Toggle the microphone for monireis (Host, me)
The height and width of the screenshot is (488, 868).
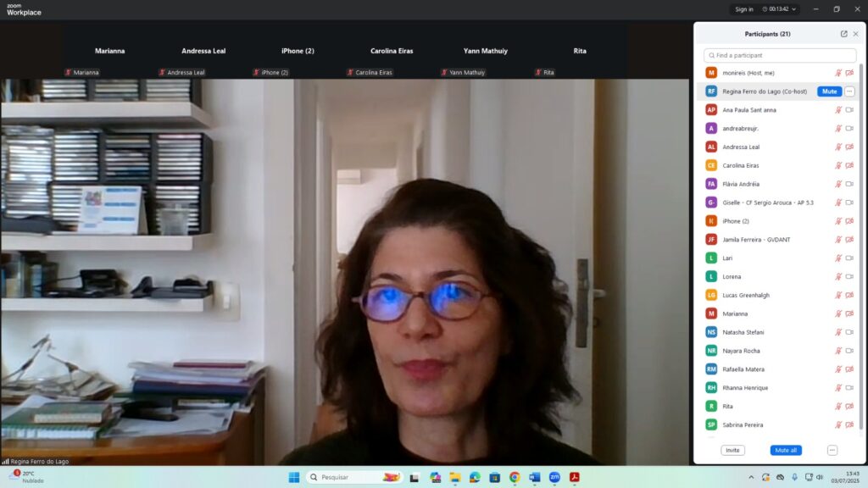coord(838,73)
